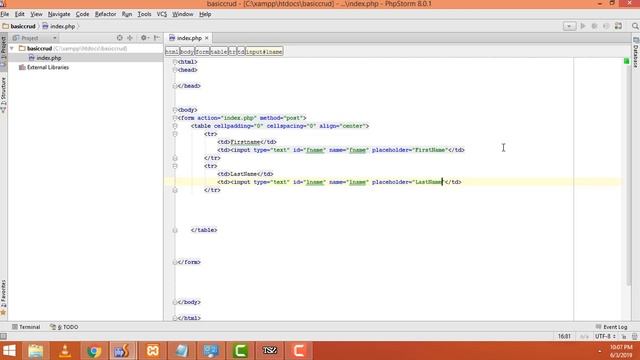Image resolution: width=640 pixels, height=360 pixels.
Task: Switch to PhpStorm taskbar icon
Action: (122, 351)
